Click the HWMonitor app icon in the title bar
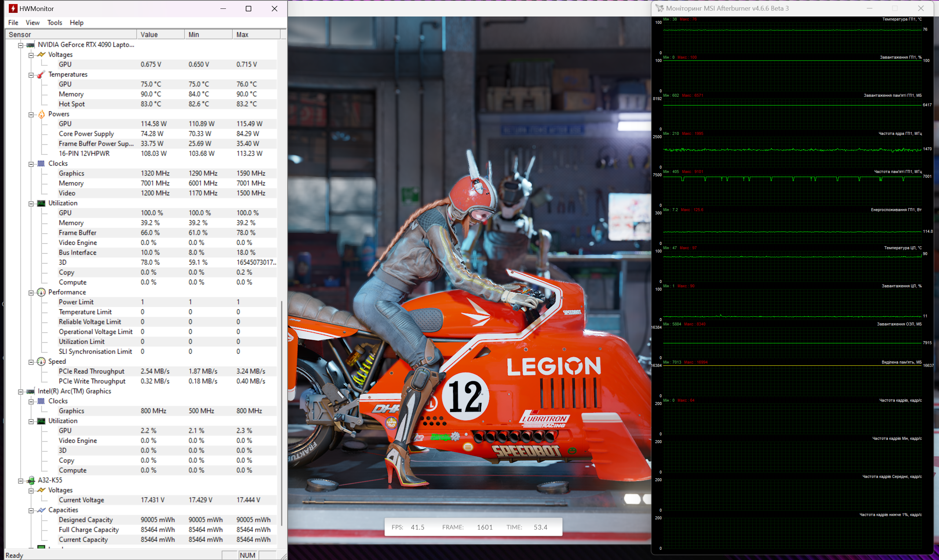939x560 pixels. pyautogui.click(x=12, y=8)
